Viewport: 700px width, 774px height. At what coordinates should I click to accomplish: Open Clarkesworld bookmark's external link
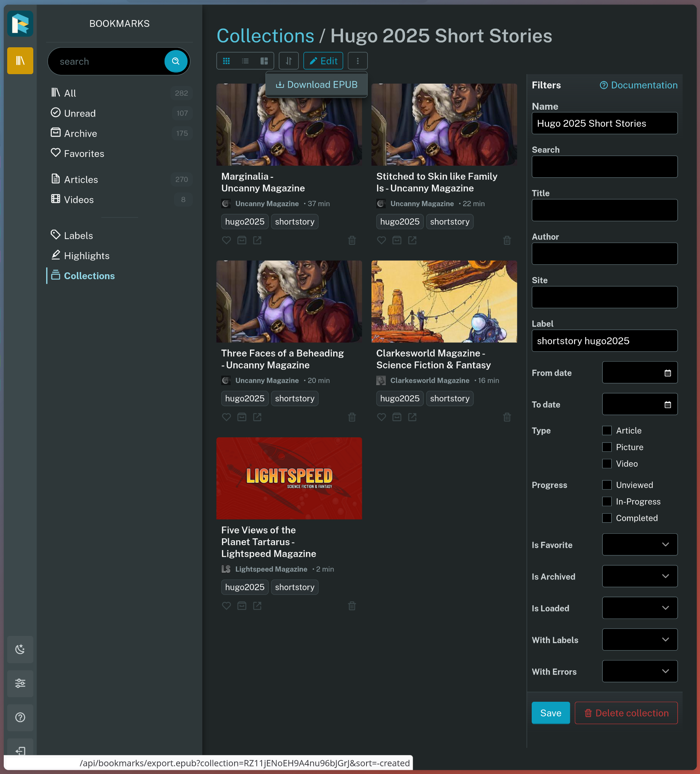tap(412, 417)
